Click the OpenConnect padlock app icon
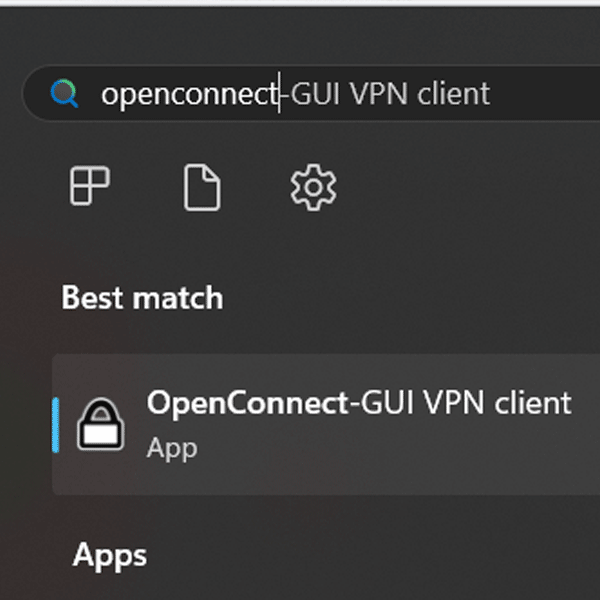Image resolution: width=600 pixels, height=600 pixels. (101, 424)
